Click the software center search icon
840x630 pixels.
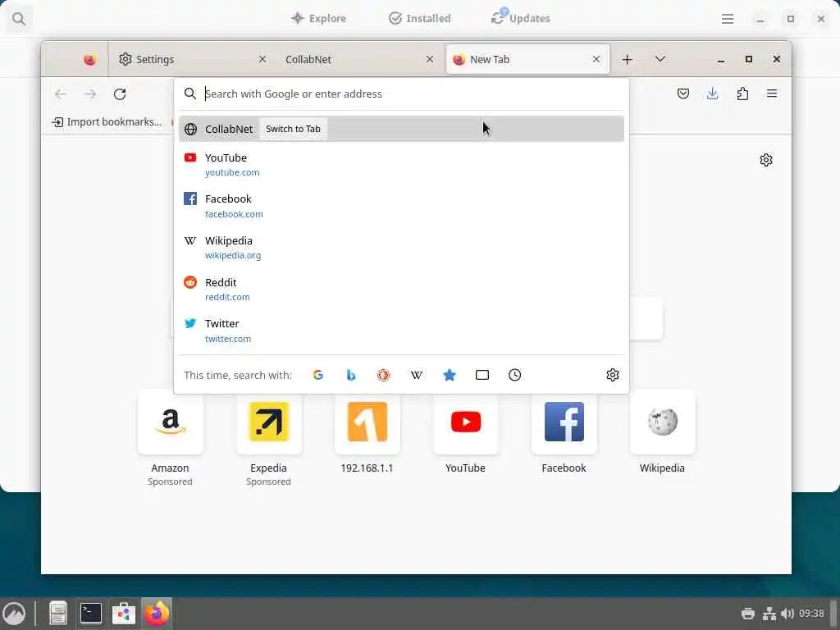coord(19,19)
